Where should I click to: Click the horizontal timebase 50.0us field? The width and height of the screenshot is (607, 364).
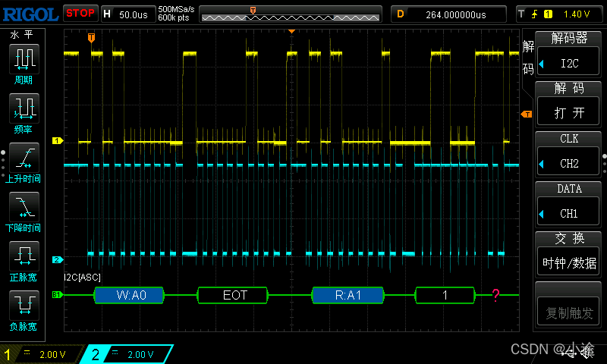click(128, 14)
